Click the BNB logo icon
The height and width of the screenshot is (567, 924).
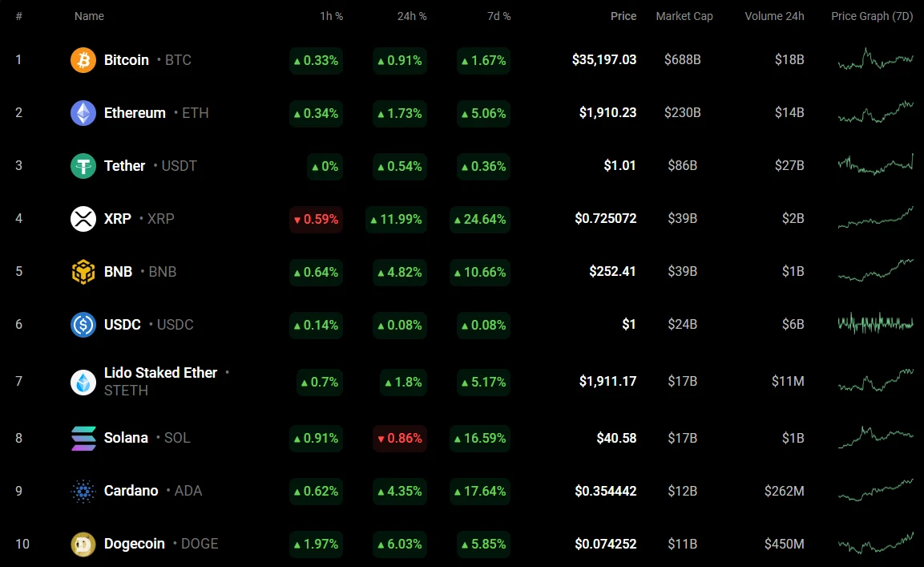(x=83, y=272)
